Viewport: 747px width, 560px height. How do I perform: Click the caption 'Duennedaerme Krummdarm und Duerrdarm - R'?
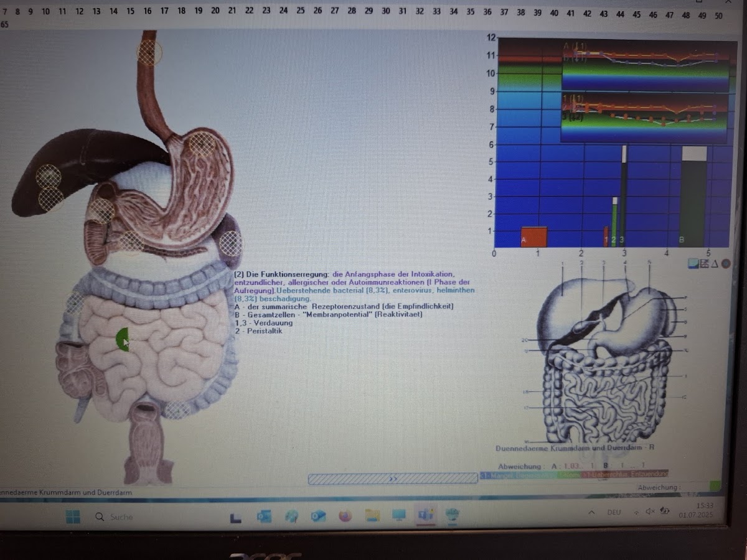click(x=575, y=448)
